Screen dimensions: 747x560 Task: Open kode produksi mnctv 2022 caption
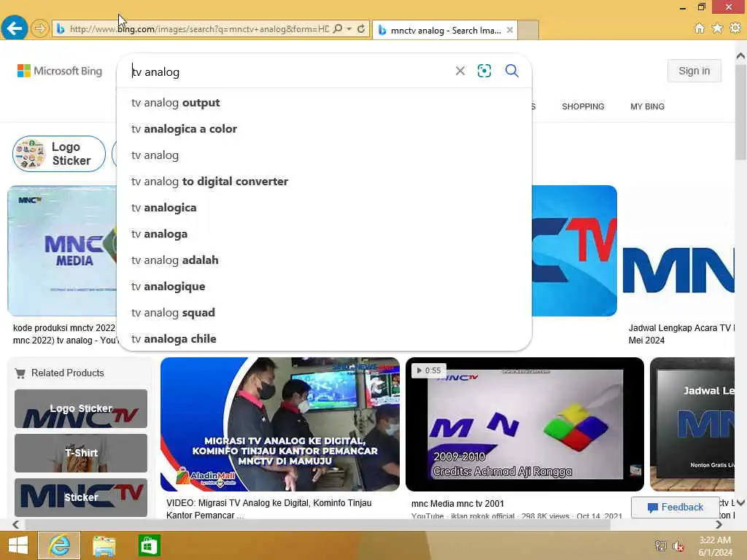pyautogui.click(x=65, y=334)
